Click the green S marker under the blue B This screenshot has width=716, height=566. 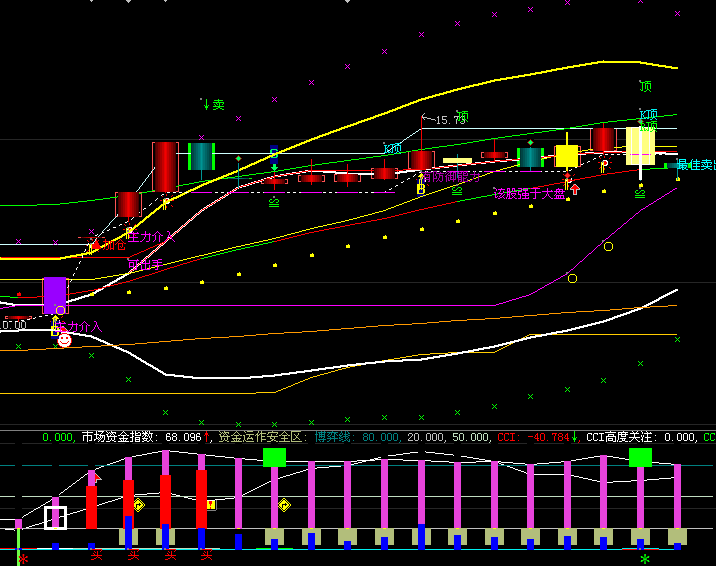[x=274, y=203]
